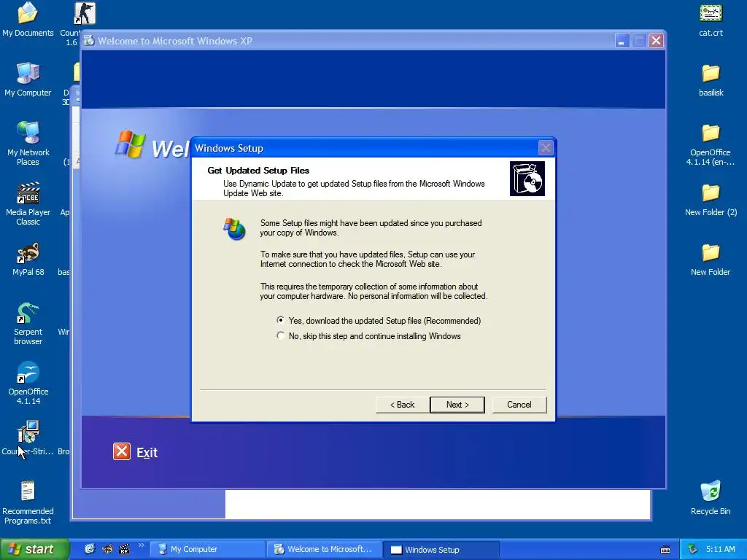Launch MyPal 68 browser shortcut
This screenshot has height=560, width=747.
pos(28,260)
